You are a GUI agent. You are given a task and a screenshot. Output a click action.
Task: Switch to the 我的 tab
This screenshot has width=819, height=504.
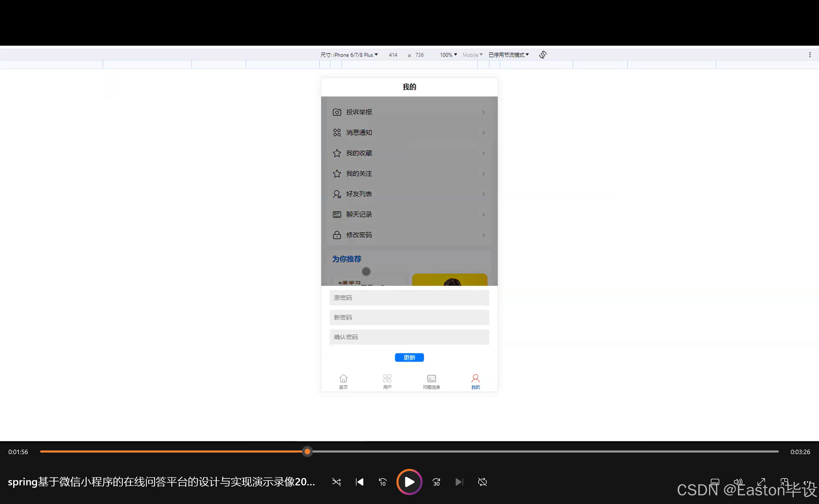[x=475, y=381]
